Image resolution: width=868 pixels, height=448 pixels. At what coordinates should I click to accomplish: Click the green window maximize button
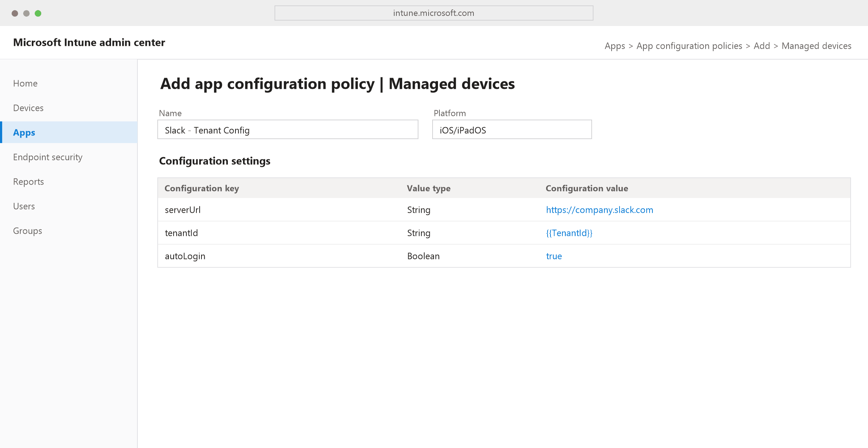pos(38,13)
